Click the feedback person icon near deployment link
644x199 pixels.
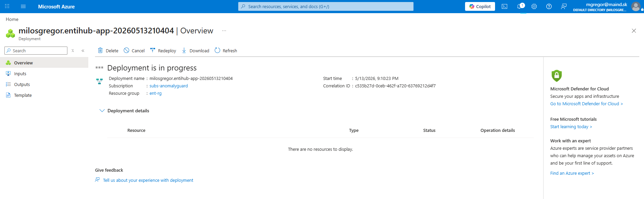click(x=97, y=180)
